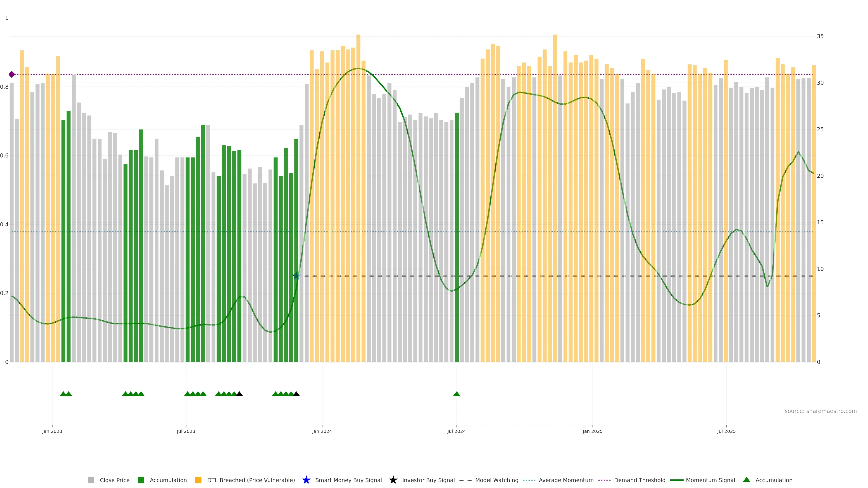Click the Jul 2025 axis label
This screenshot has width=868, height=488.
(726, 432)
